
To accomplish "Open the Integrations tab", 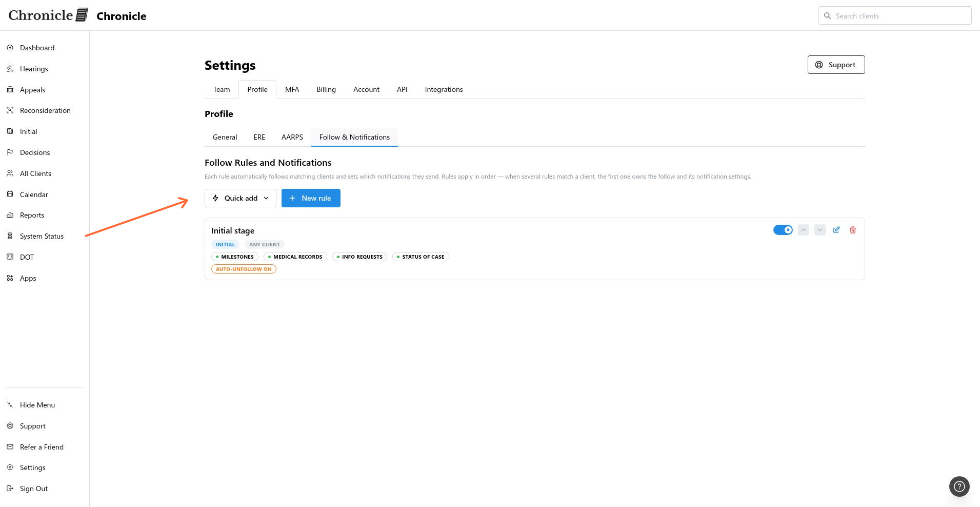I will [444, 89].
